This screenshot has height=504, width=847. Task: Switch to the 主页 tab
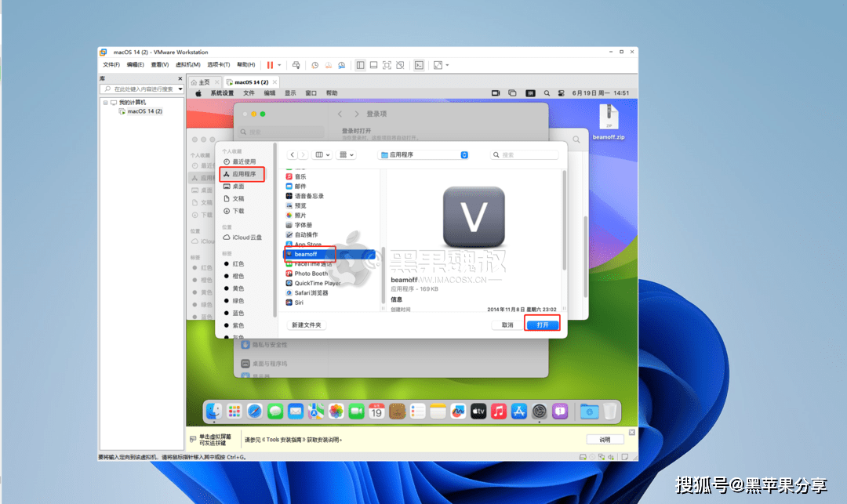(204, 82)
